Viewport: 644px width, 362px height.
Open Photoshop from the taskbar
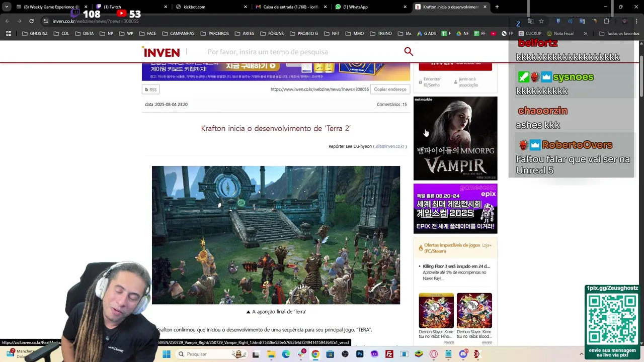pyautogui.click(x=360, y=354)
